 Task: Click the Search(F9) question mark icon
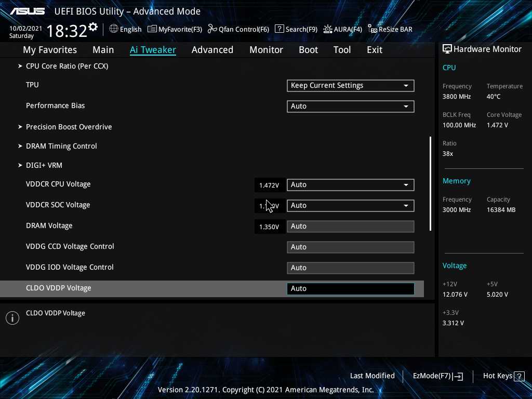[280, 29]
